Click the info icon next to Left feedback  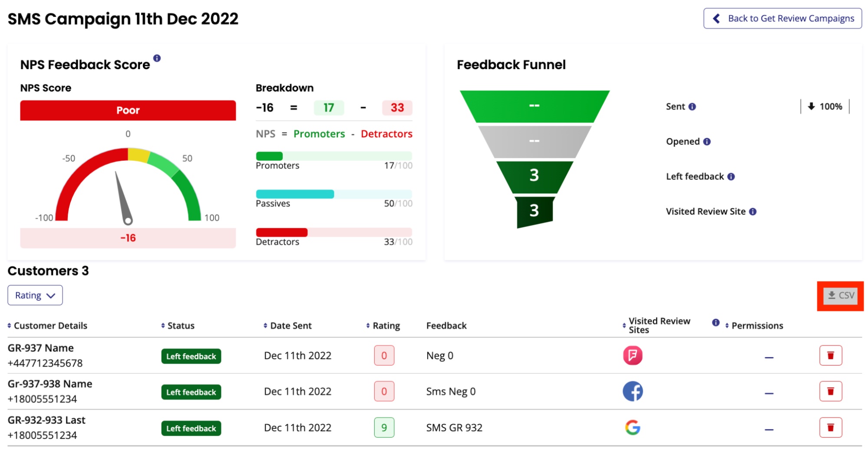(x=731, y=176)
